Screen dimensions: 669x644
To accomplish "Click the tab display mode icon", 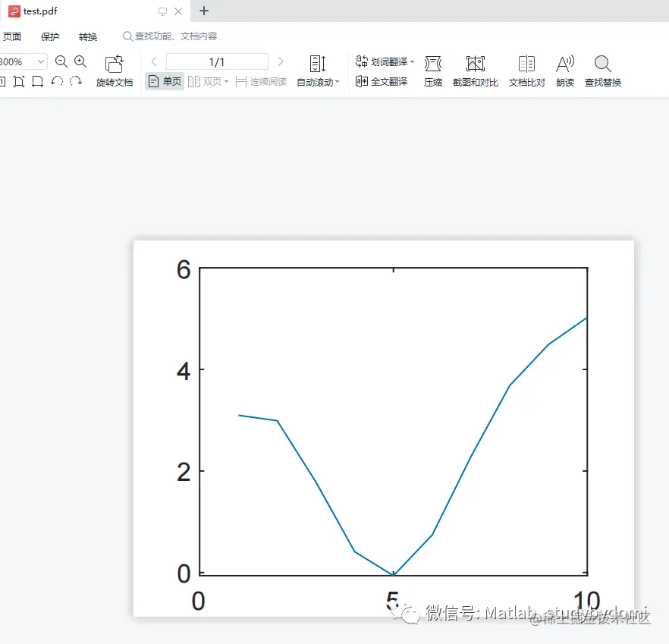I will [x=162, y=11].
